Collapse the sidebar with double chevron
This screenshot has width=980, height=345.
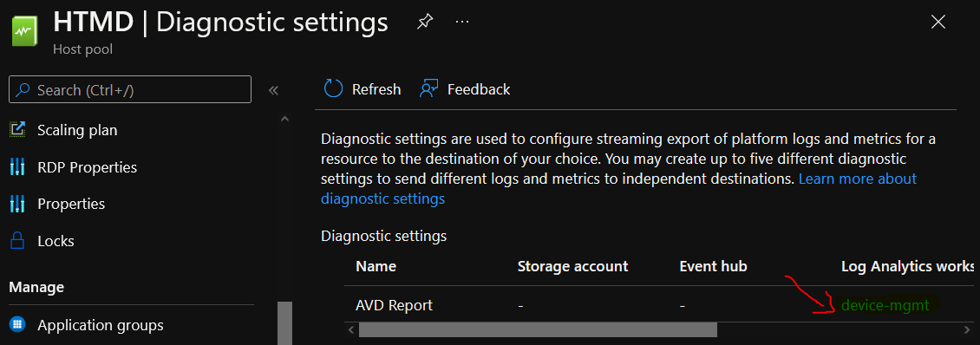pos(273,90)
